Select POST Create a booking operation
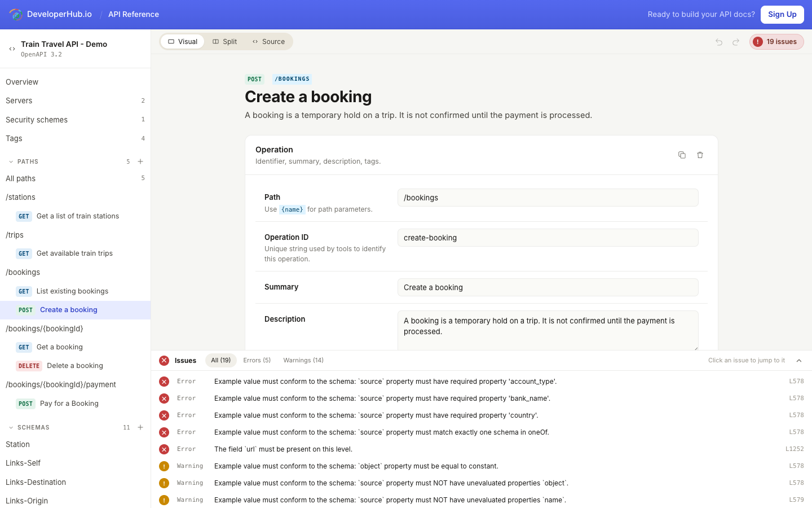The image size is (812, 508). coord(75,310)
